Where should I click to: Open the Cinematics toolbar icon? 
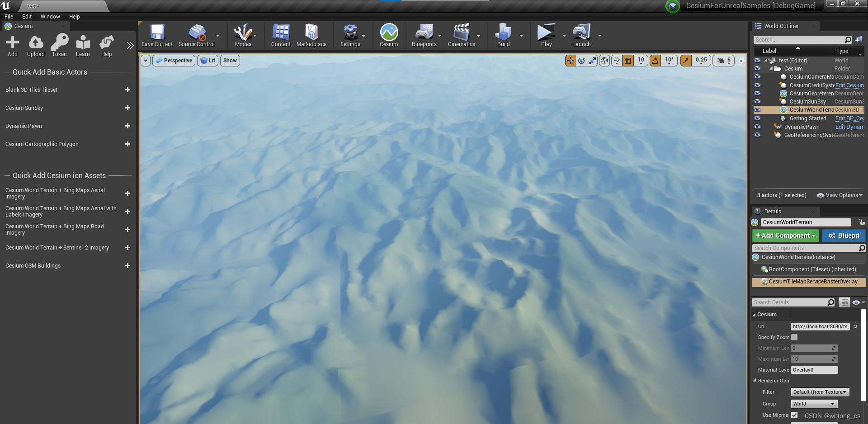tap(462, 35)
